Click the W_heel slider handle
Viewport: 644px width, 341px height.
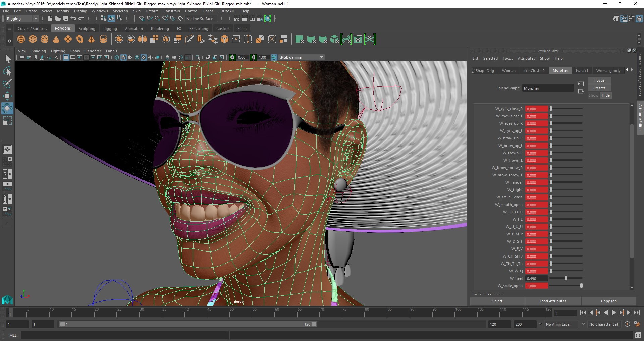[566, 278]
